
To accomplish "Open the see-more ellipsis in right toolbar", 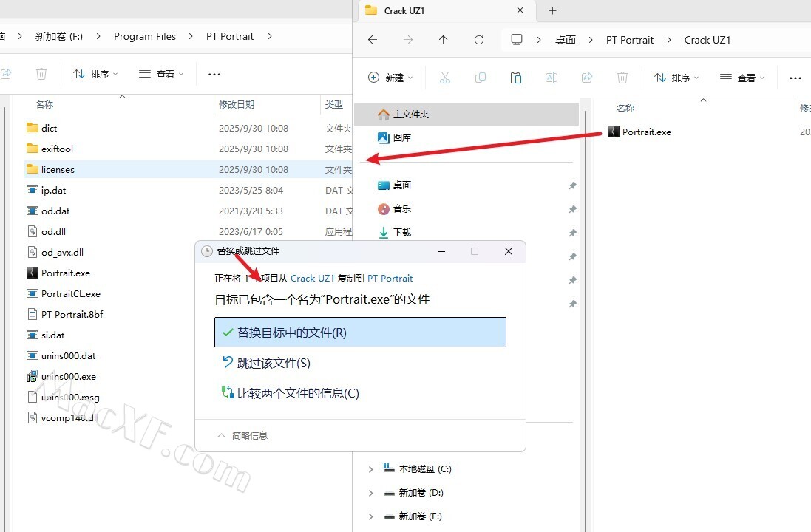I will (795, 78).
